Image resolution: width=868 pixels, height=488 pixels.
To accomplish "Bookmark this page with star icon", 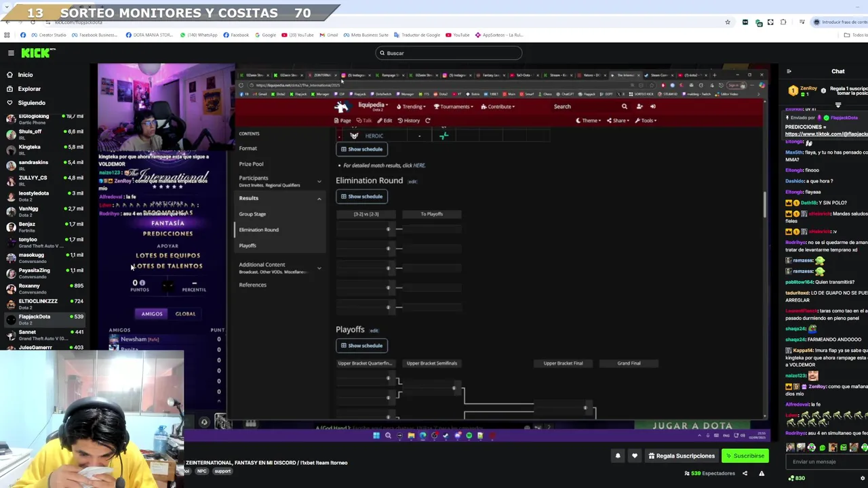I will coord(728,22).
